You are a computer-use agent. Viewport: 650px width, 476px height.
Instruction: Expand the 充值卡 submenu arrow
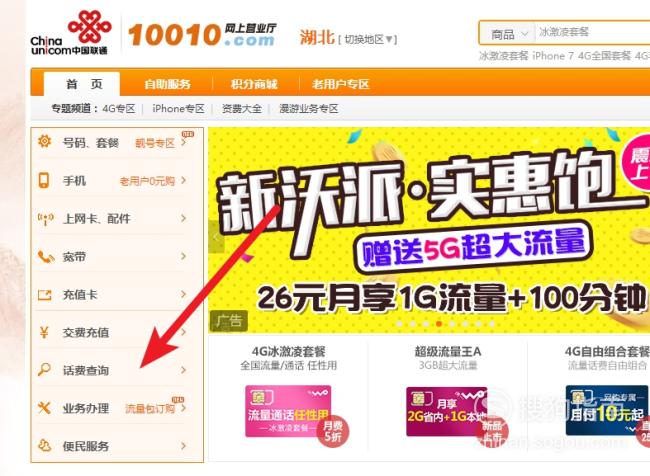[183, 294]
